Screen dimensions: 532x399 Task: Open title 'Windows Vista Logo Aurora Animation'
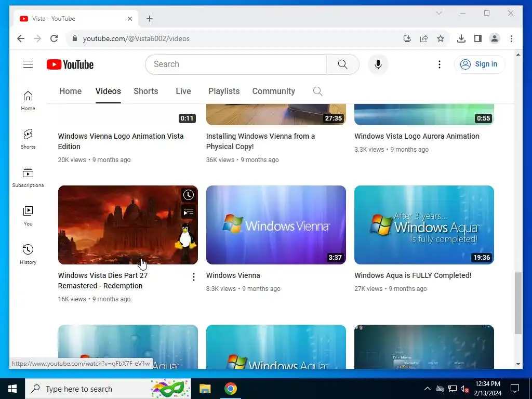pos(417,136)
